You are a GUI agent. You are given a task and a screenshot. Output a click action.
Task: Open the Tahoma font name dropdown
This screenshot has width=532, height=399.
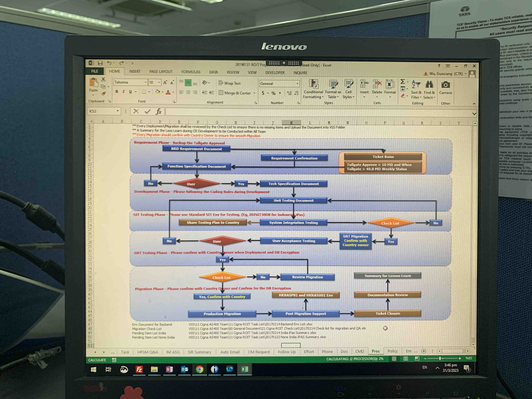pos(146,82)
